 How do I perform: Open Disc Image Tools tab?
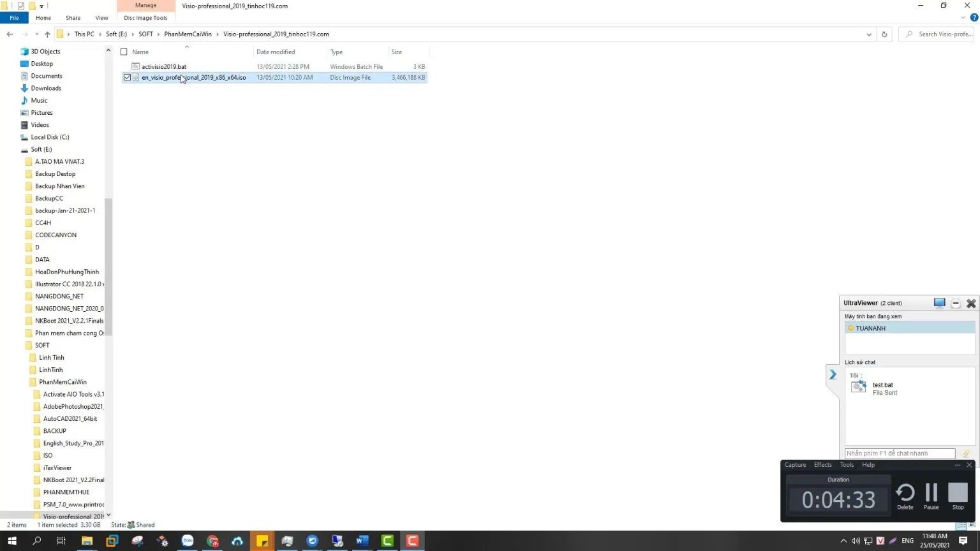pos(145,18)
